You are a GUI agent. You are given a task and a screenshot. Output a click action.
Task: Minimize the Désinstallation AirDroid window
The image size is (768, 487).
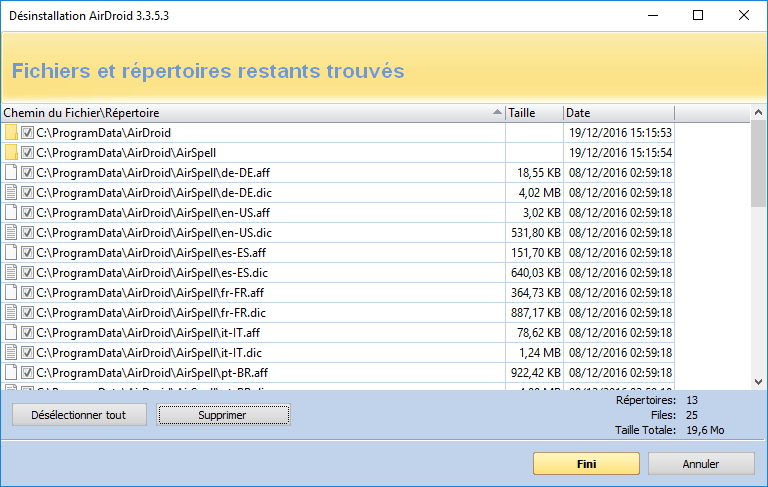click(x=653, y=15)
